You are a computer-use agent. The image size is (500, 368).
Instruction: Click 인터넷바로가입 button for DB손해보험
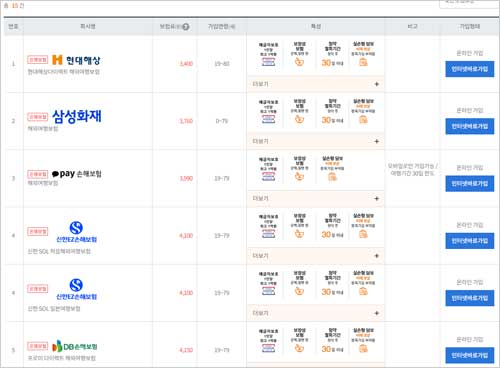click(470, 356)
